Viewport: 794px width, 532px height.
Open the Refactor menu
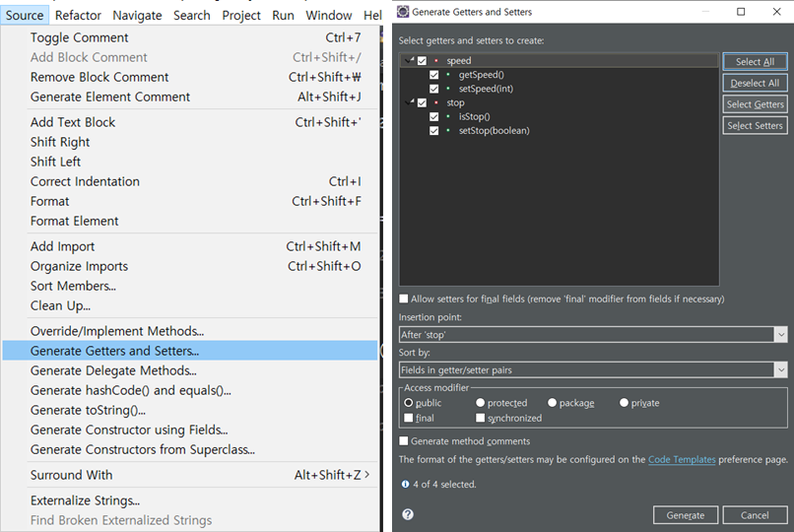(78, 16)
